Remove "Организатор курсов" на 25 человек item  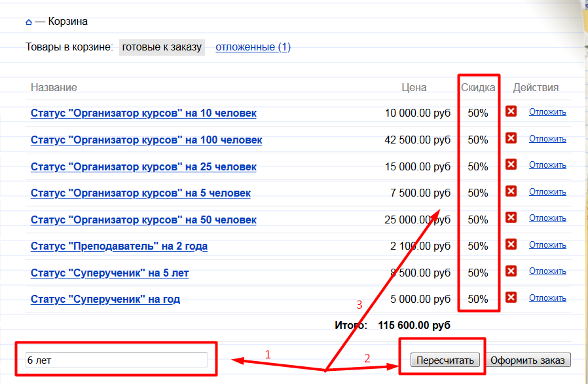pos(511,165)
